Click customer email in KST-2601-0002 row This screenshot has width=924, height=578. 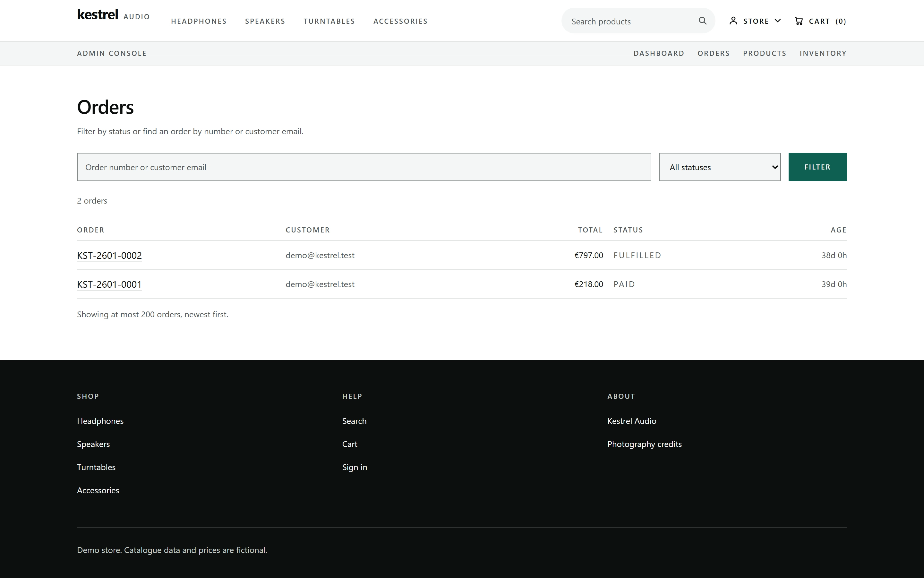click(320, 255)
